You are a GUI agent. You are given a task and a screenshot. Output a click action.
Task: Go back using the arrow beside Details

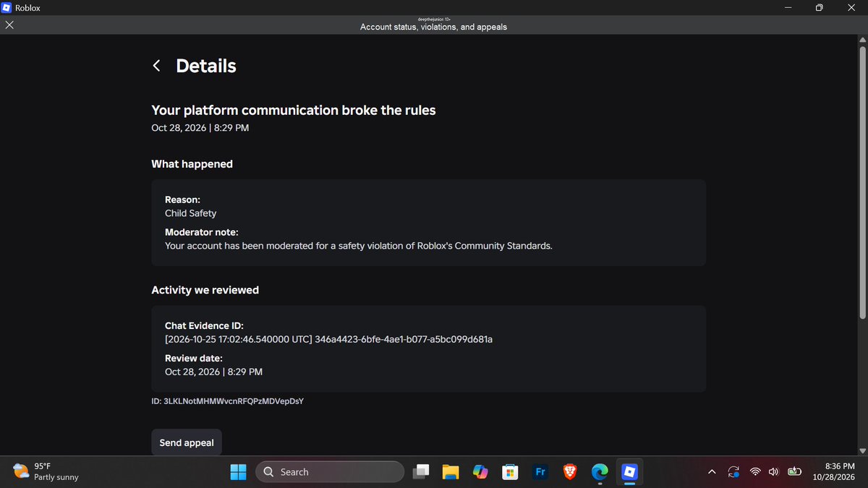[156, 66]
